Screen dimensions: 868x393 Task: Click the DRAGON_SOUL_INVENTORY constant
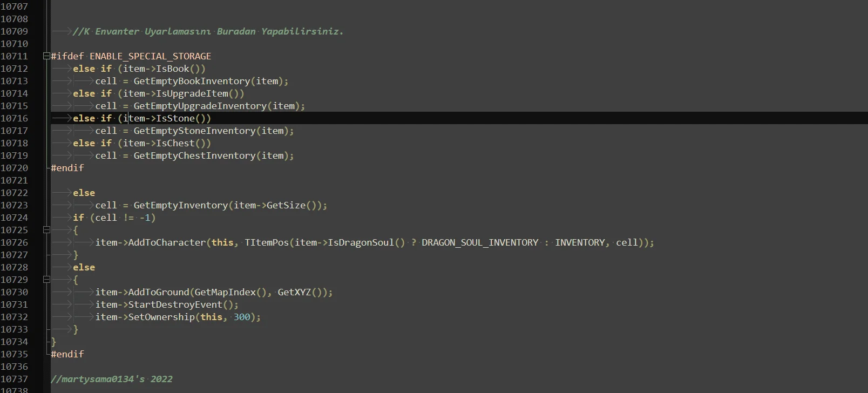click(479, 242)
